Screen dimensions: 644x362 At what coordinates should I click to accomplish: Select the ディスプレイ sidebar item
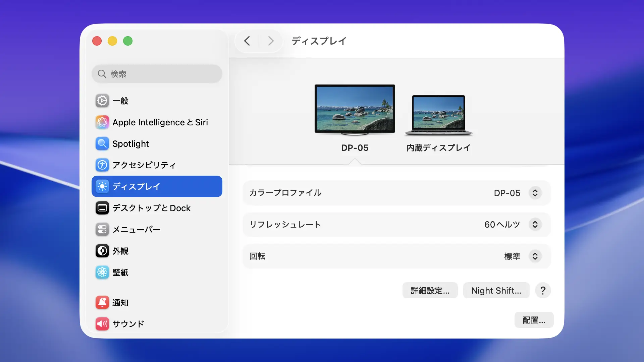coord(157,186)
